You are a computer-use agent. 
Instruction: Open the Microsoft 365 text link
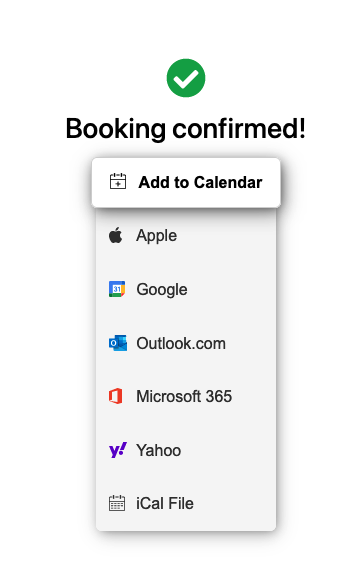point(184,396)
